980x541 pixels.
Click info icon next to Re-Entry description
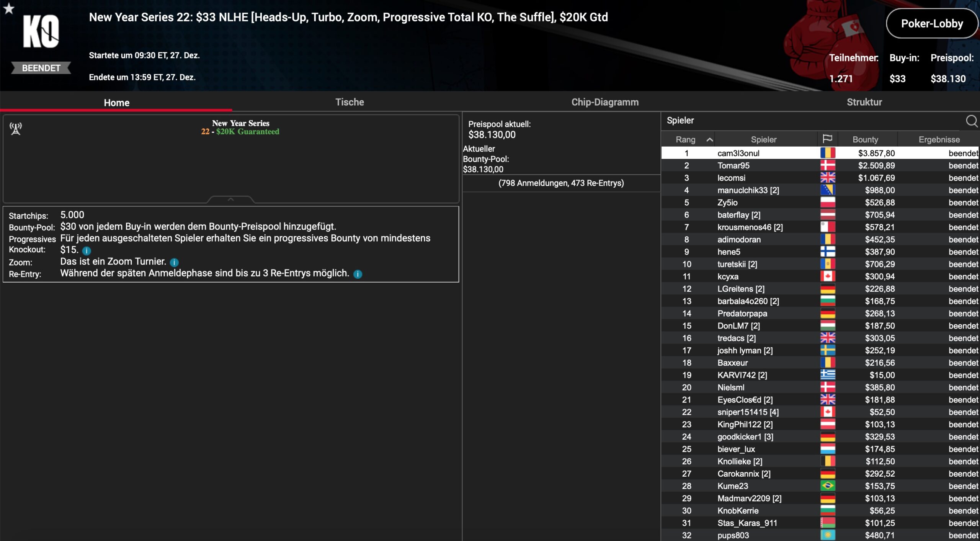(358, 274)
